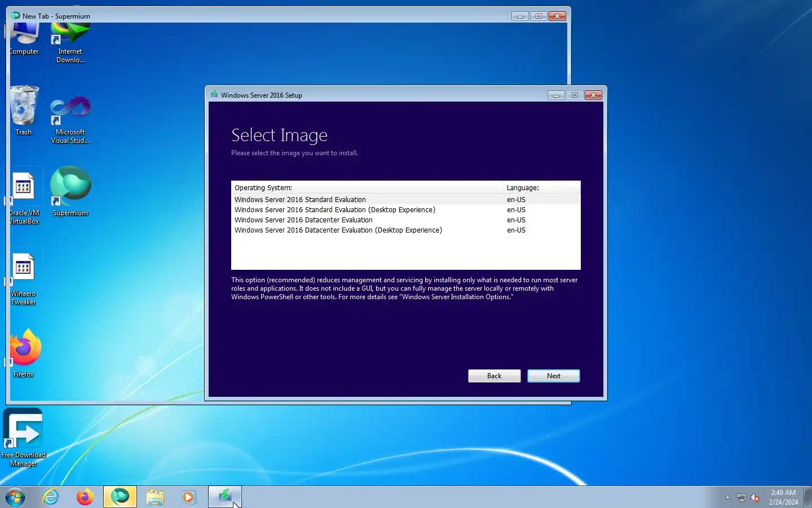
Task: Click en-US for Datacenter Evaluation (Desktop Experience)
Action: pos(516,230)
